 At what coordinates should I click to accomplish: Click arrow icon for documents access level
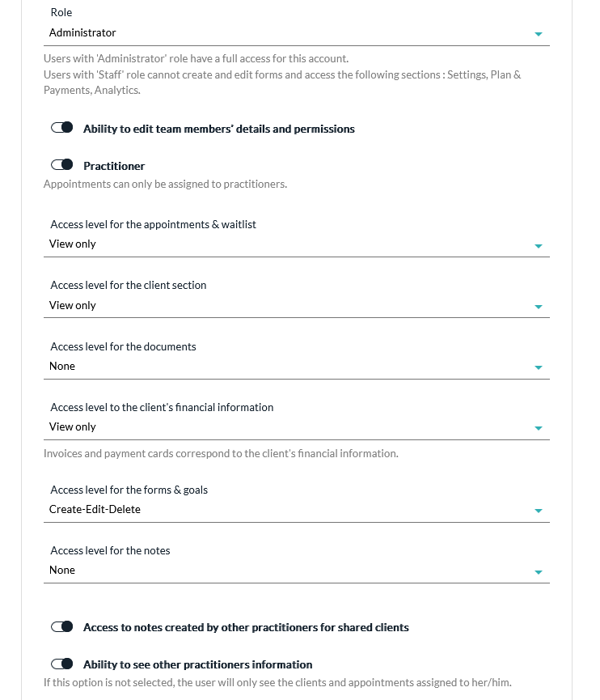coord(539,367)
